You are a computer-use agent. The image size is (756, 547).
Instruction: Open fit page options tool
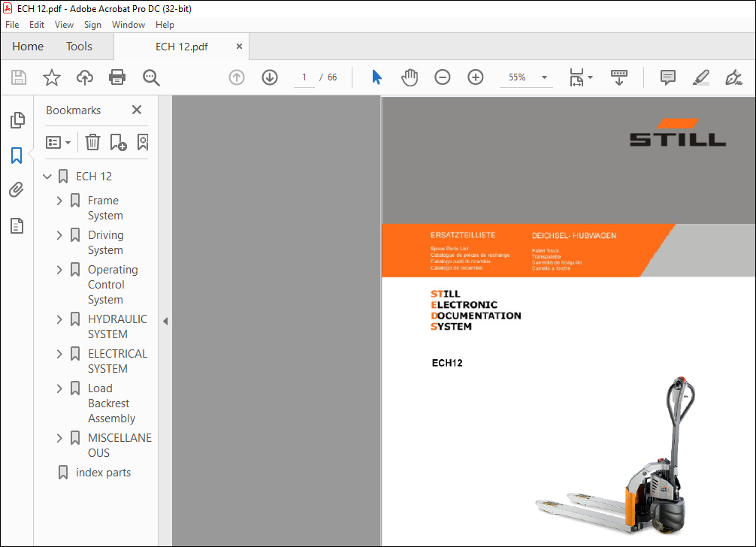tap(580, 77)
